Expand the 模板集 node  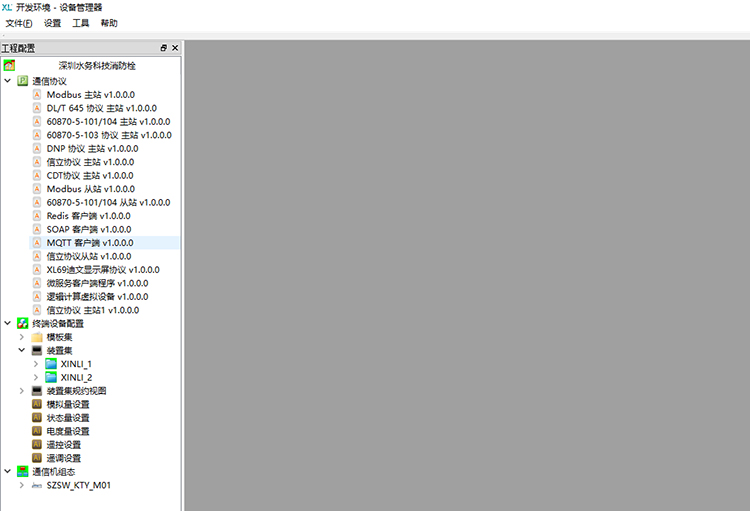[x=22, y=337]
